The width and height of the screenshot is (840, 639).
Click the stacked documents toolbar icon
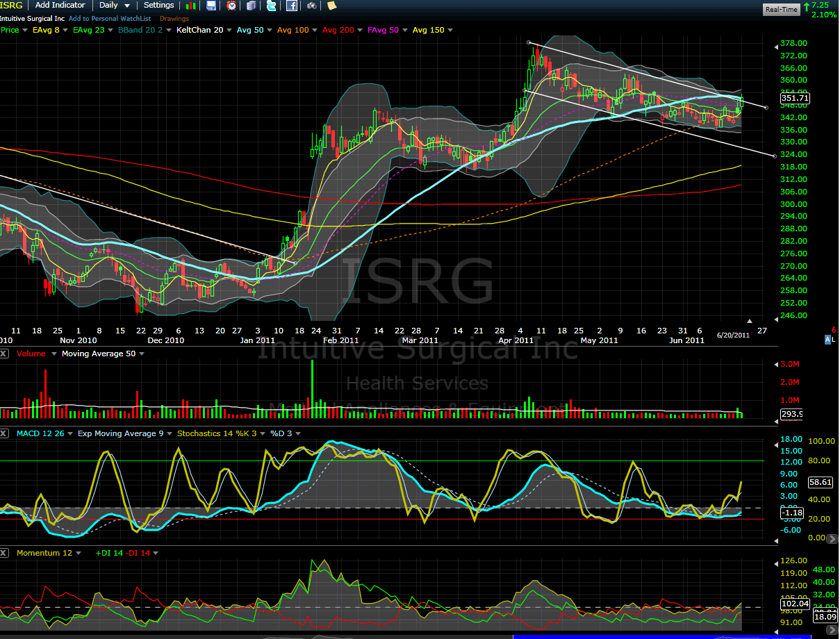click(x=251, y=6)
